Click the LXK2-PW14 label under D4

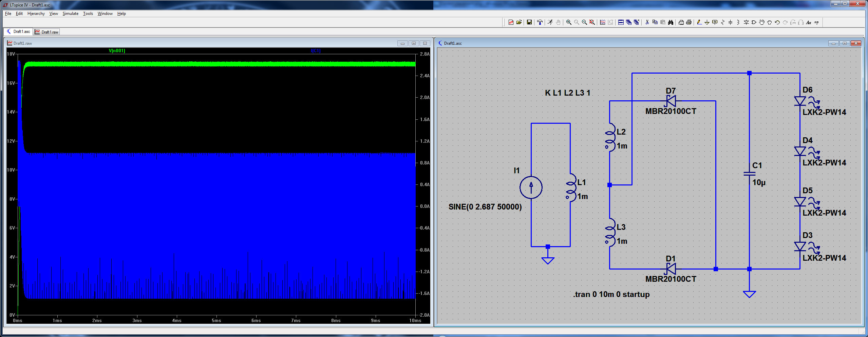[824, 163]
